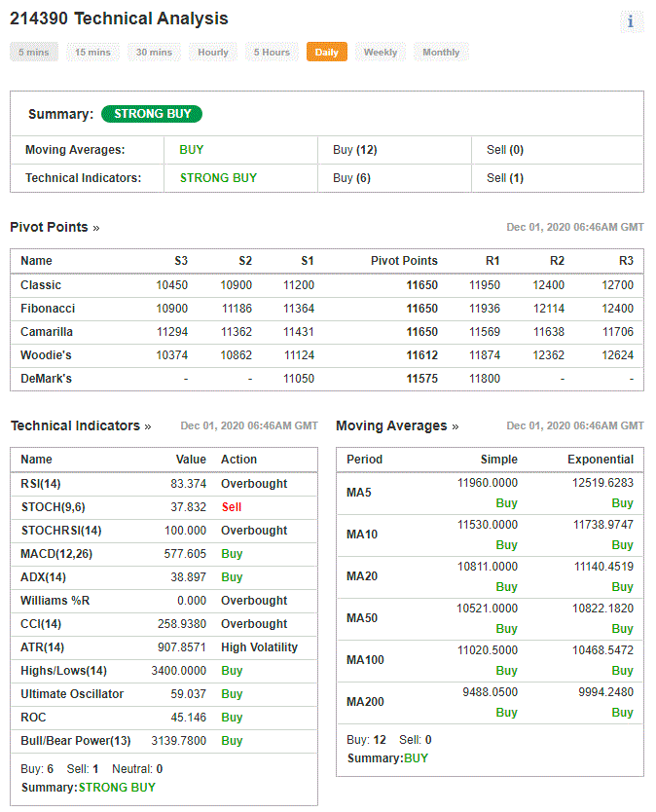The image size is (656, 812).
Task: Select the Woodie's pivot row name
Action: (x=46, y=355)
